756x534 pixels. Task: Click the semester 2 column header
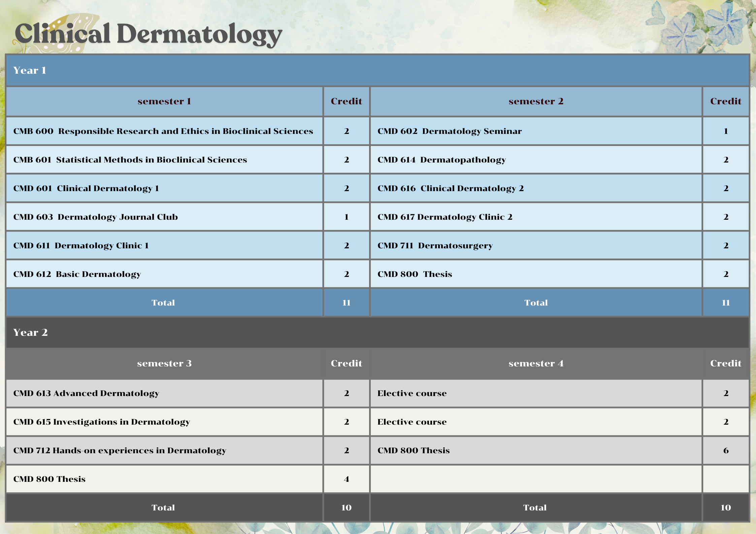[x=536, y=101]
